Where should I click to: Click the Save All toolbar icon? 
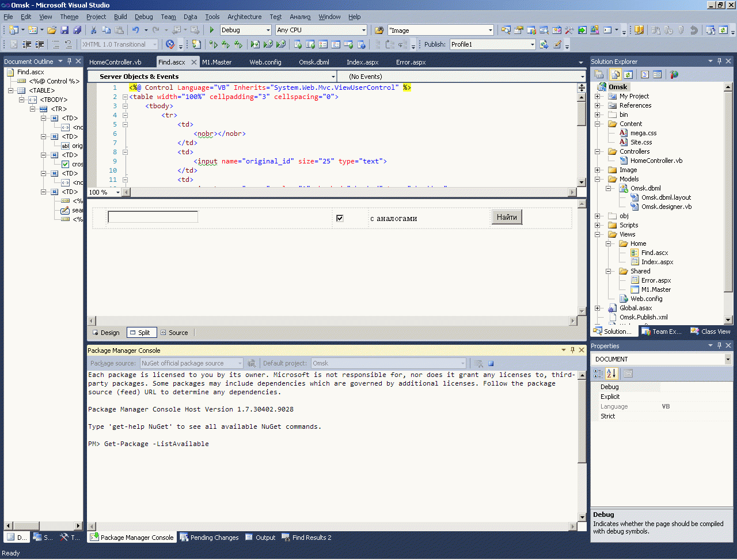[77, 30]
